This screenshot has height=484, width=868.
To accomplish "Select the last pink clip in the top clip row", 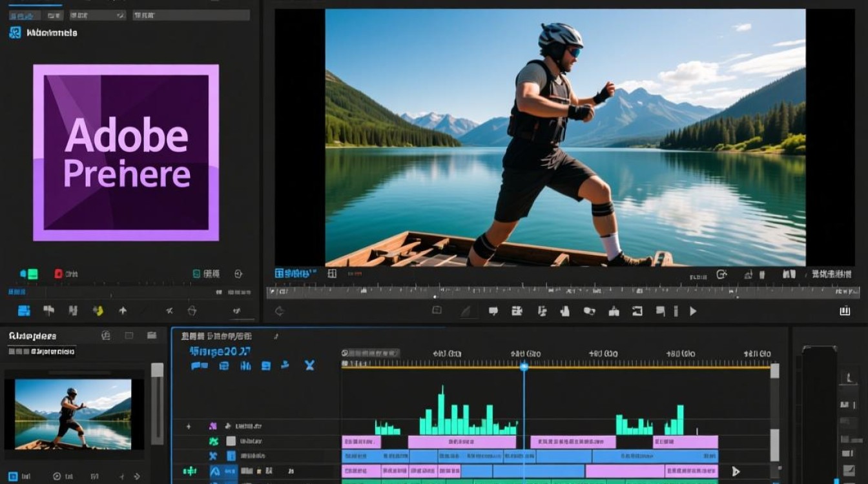I will point(685,442).
